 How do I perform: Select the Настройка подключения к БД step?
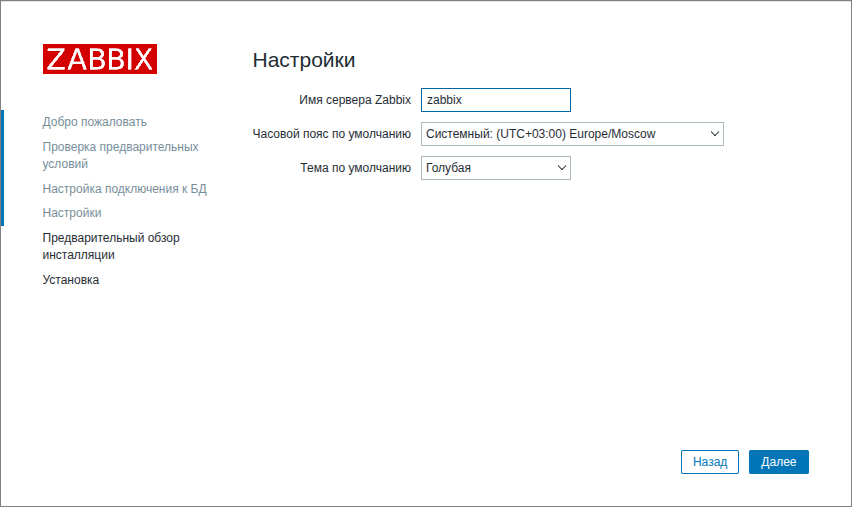124,189
